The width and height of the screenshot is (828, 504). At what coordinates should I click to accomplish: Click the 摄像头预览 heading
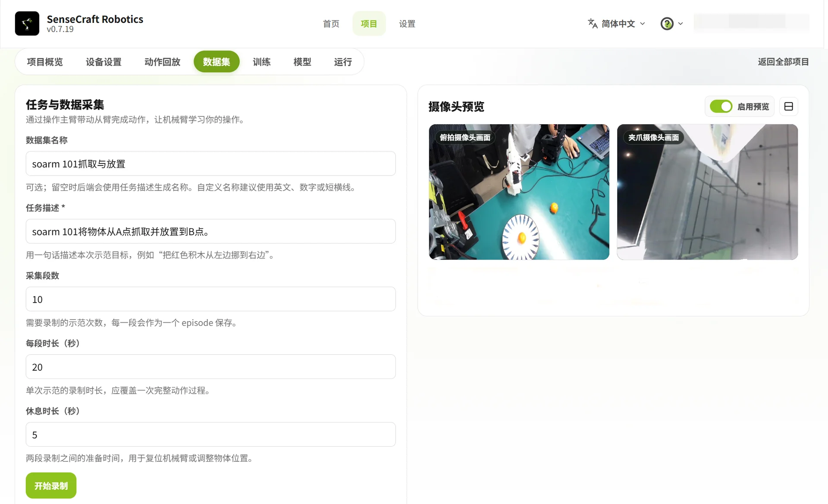[x=456, y=106]
